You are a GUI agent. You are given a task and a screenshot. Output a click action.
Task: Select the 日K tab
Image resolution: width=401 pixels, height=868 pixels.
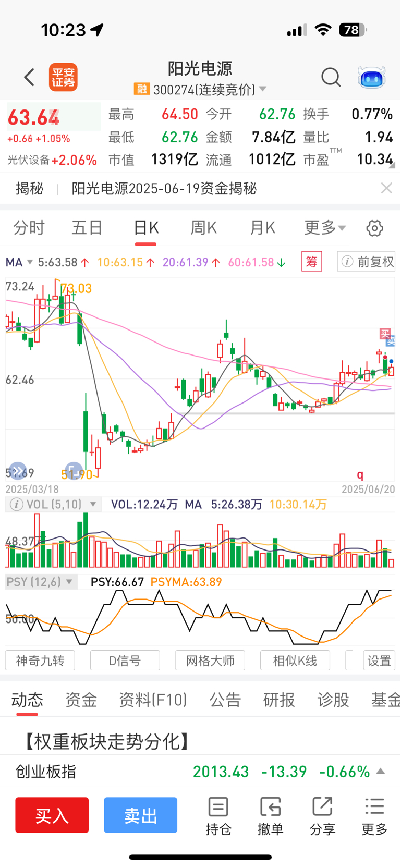146,228
